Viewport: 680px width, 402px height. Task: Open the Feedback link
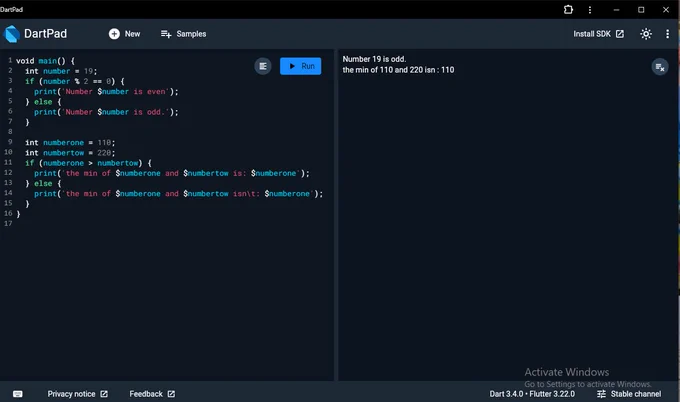pyautogui.click(x=152, y=394)
